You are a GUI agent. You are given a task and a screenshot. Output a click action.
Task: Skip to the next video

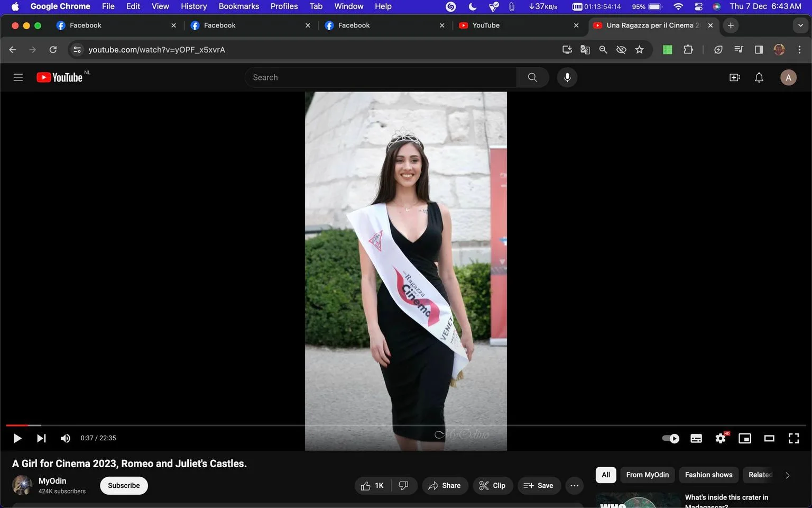[41, 438]
